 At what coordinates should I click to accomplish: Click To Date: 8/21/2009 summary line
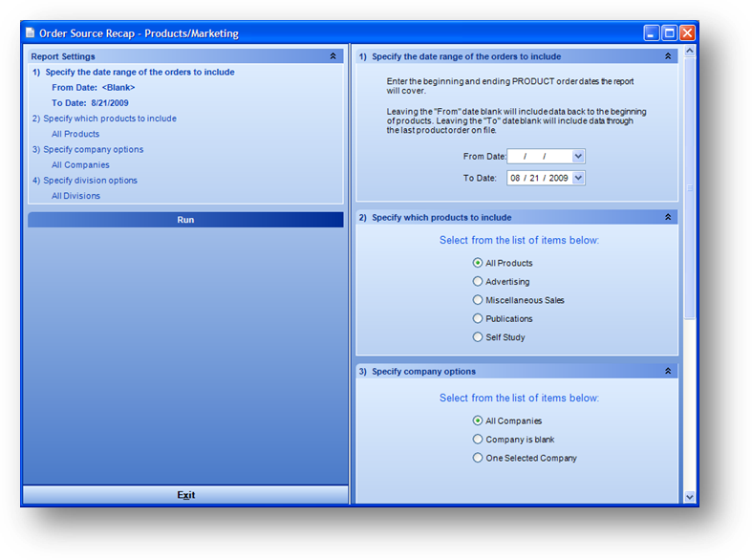click(x=90, y=102)
